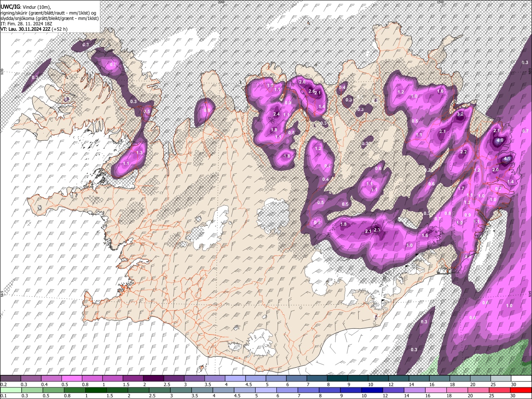
Task: Click the '1.3' precipitation value on the map
Action: [x=139, y=153]
